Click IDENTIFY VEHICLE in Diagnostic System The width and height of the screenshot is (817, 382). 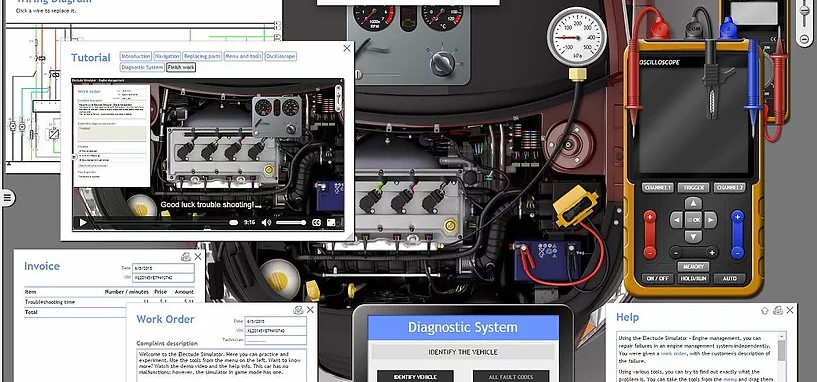415,377
